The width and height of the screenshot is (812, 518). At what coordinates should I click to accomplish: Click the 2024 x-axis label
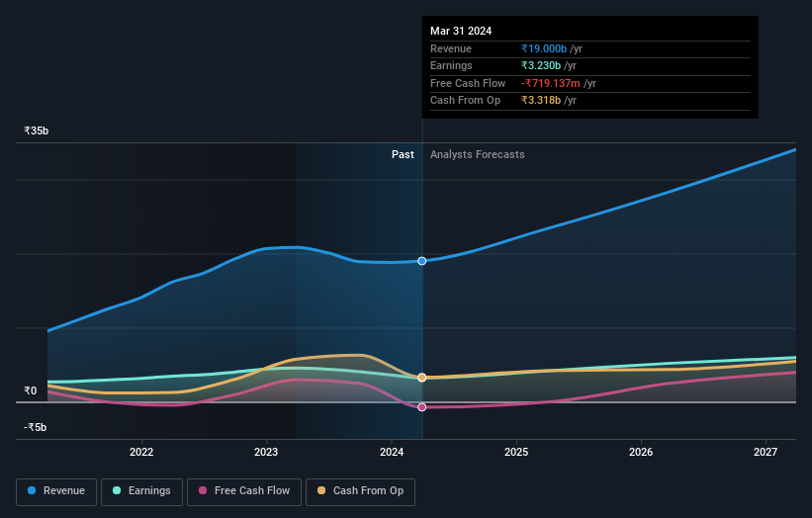392,452
